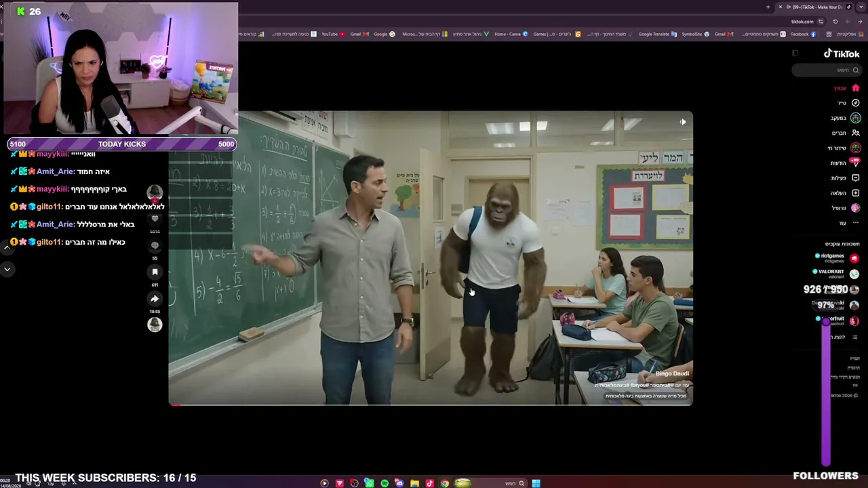Open the Windows Start button
Screen dimensions: 868x488
click(536, 483)
